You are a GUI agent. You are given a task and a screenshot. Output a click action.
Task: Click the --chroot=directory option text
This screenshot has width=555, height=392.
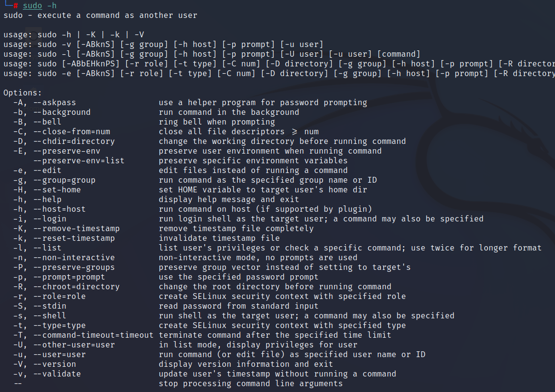77,287
